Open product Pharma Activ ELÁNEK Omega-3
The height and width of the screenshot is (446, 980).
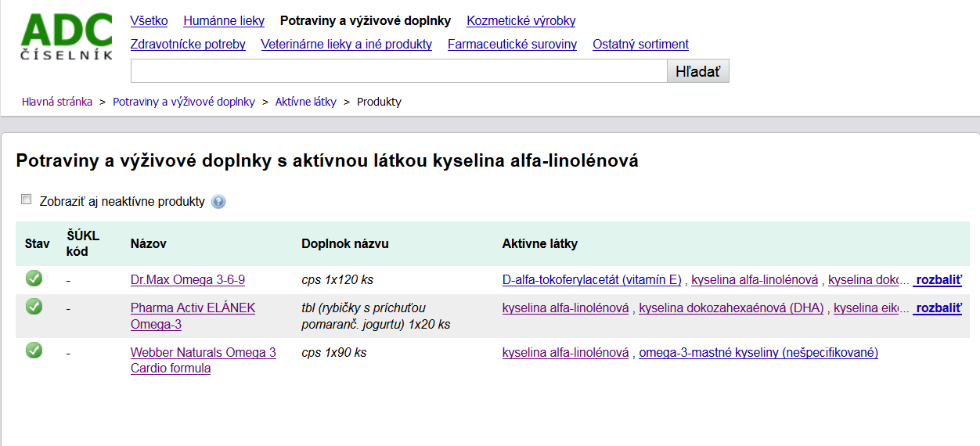pos(193,316)
